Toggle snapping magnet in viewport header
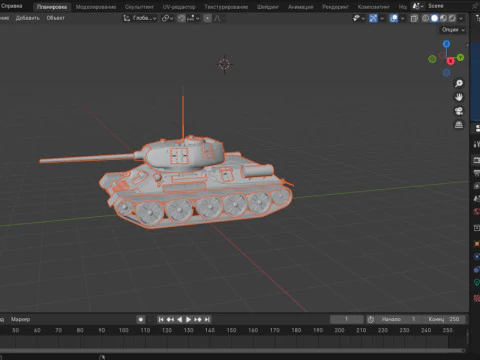480x360 pixels. [181, 18]
